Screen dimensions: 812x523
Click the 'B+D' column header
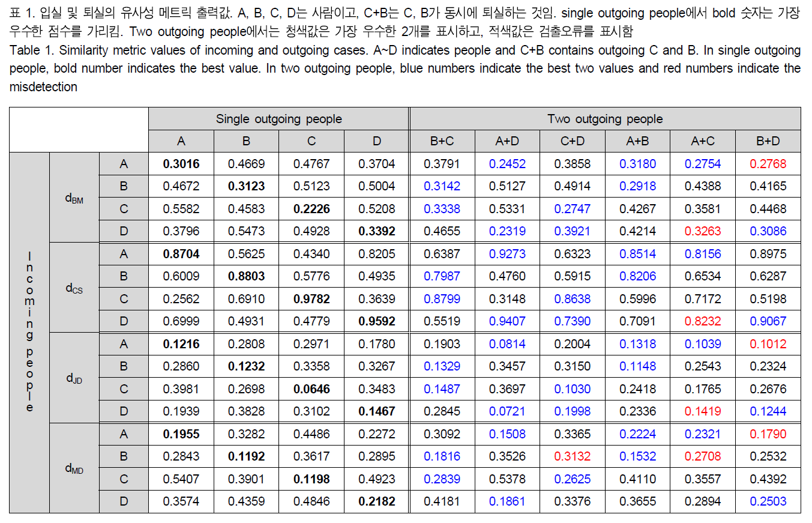768,141
